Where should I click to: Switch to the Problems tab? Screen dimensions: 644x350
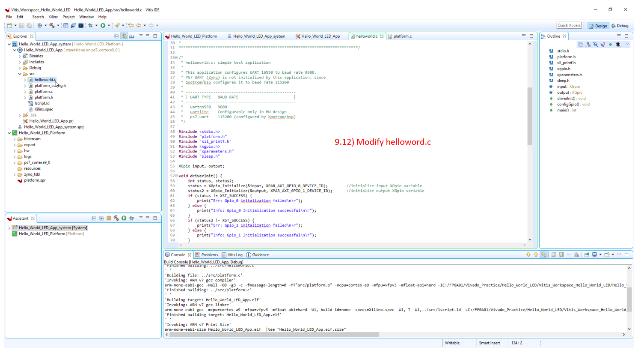click(x=207, y=255)
